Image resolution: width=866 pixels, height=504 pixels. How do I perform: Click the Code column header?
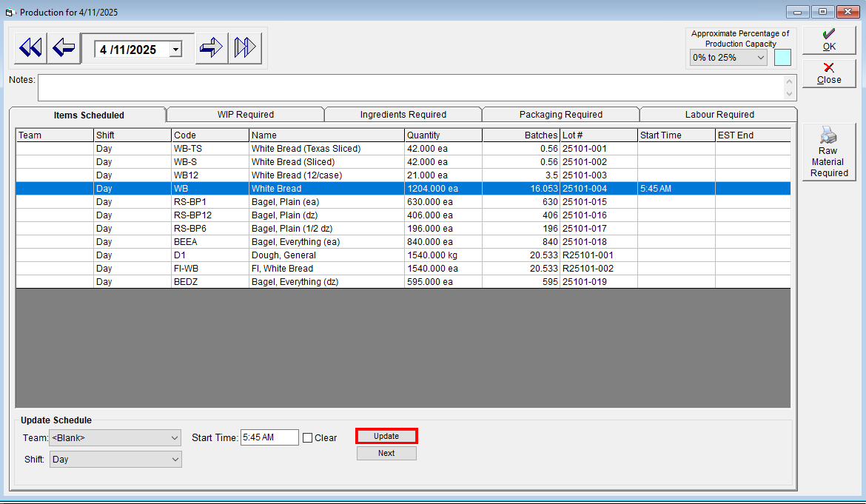[x=210, y=135]
